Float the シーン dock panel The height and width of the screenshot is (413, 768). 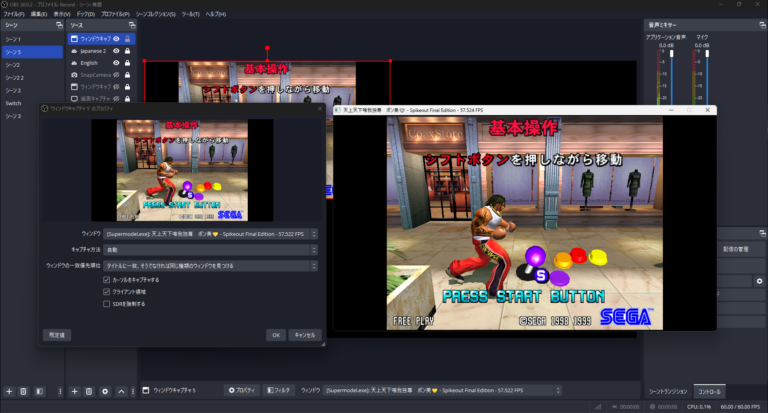coord(59,25)
